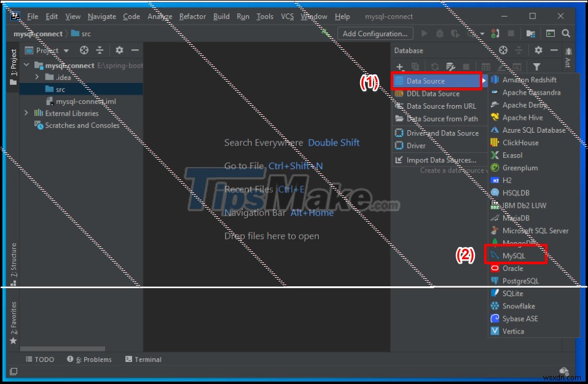
Task: Open the TODO tool window
Action: point(39,359)
